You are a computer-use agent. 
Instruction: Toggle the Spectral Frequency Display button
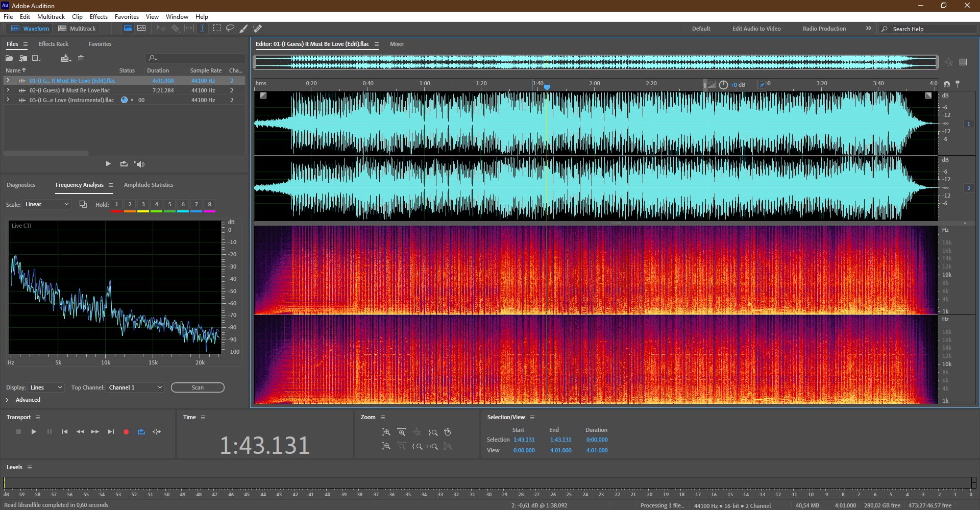[x=128, y=28]
